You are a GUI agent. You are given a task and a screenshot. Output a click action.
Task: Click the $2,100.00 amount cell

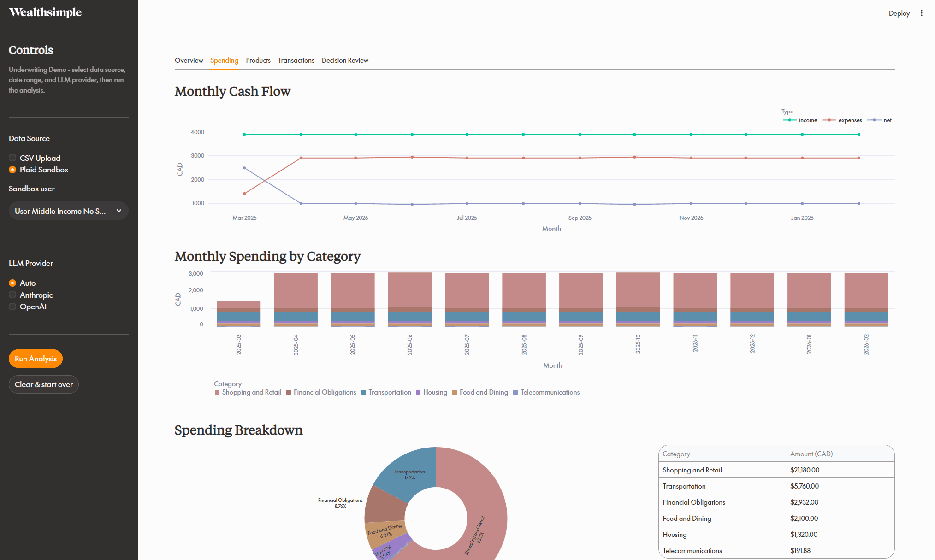[840, 519]
